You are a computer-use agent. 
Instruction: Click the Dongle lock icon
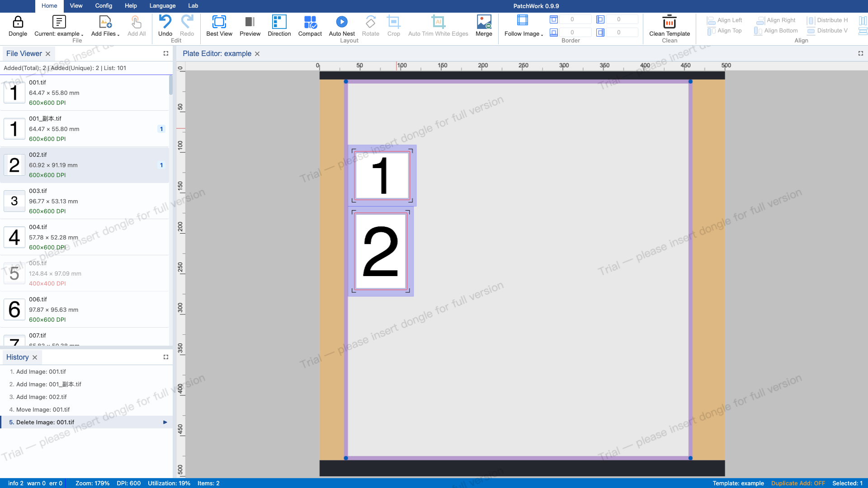18,22
